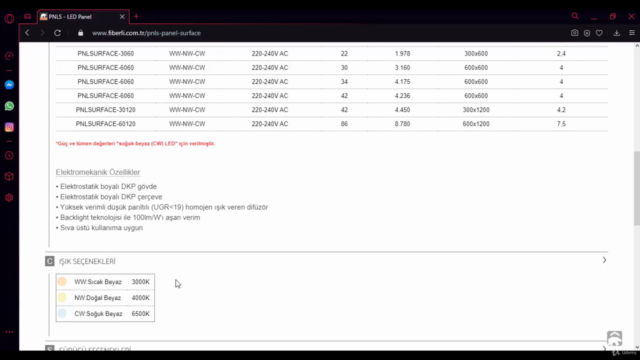Image resolution: width=640 pixels, height=360 pixels.
Task: Go back to previous page
Action: 27,33
